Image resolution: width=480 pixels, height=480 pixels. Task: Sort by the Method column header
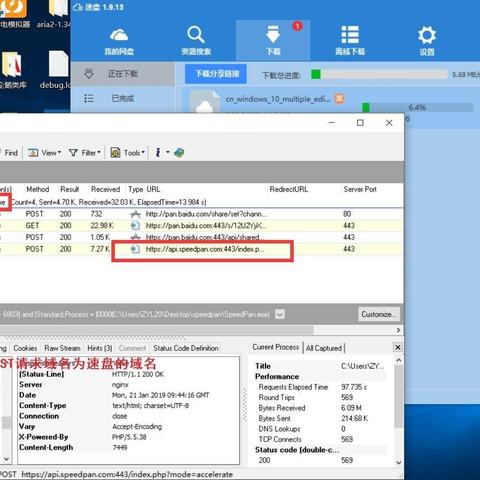point(38,189)
